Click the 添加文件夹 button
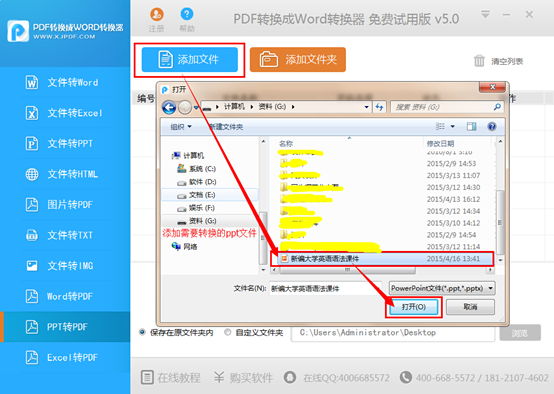 tap(298, 59)
